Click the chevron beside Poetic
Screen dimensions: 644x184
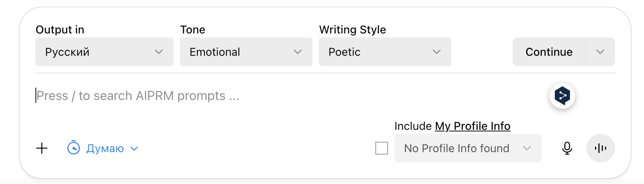[x=437, y=52]
